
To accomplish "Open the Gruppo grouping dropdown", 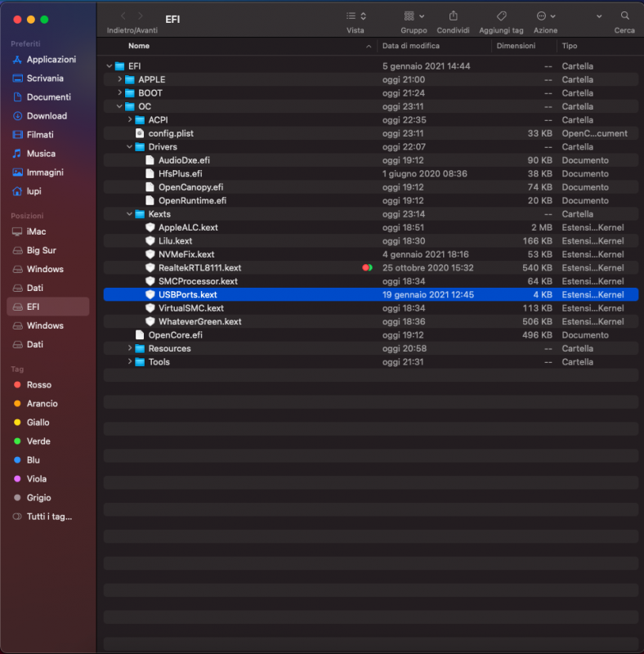I will 414,16.
